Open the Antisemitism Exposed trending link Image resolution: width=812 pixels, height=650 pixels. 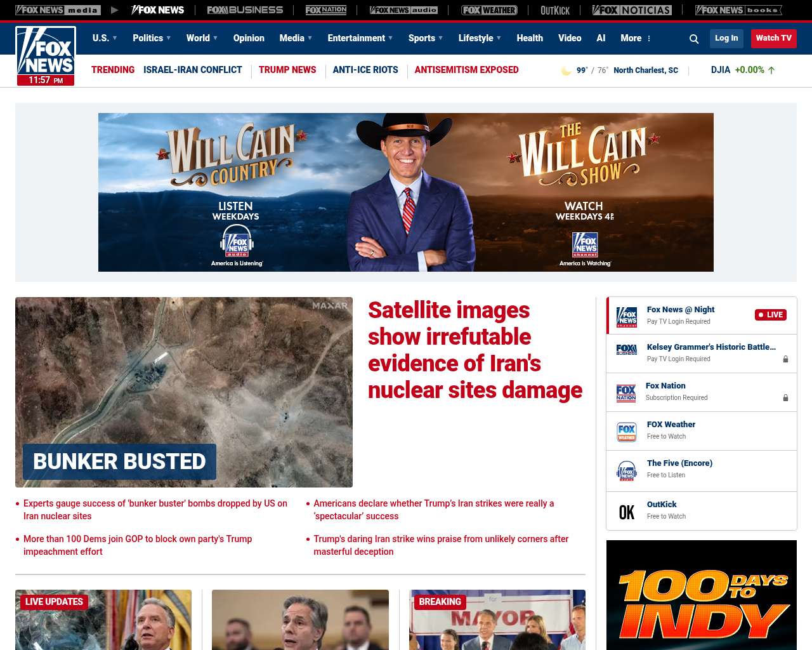(466, 70)
